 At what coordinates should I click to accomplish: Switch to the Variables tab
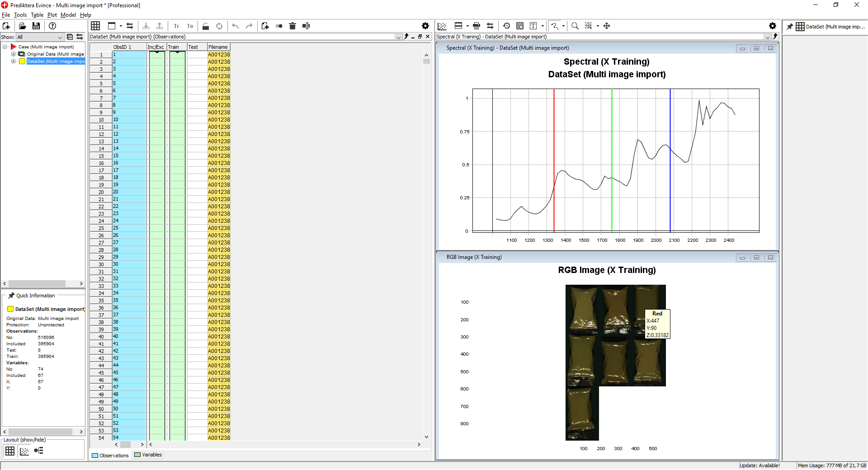tap(148, 455)
